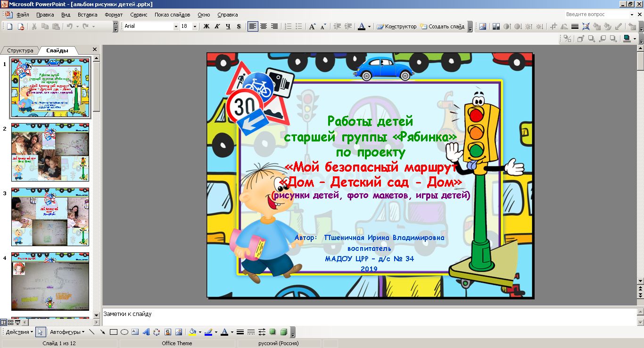Toggle bold Ж formatting
The width and height of the screenshot is (644, 348).
tap(206, 26)
